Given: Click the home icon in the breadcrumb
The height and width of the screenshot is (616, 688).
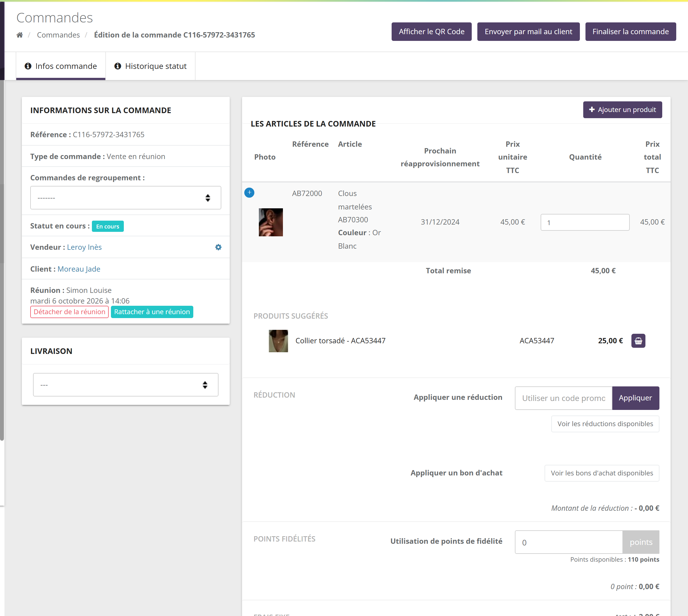Looking at the screenshot, I should coord(20,35).
